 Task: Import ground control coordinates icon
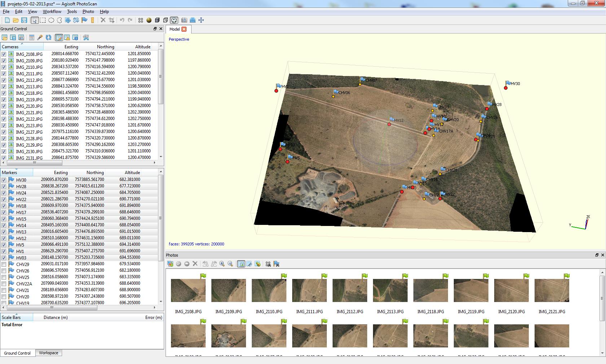[x=5, y=37]
